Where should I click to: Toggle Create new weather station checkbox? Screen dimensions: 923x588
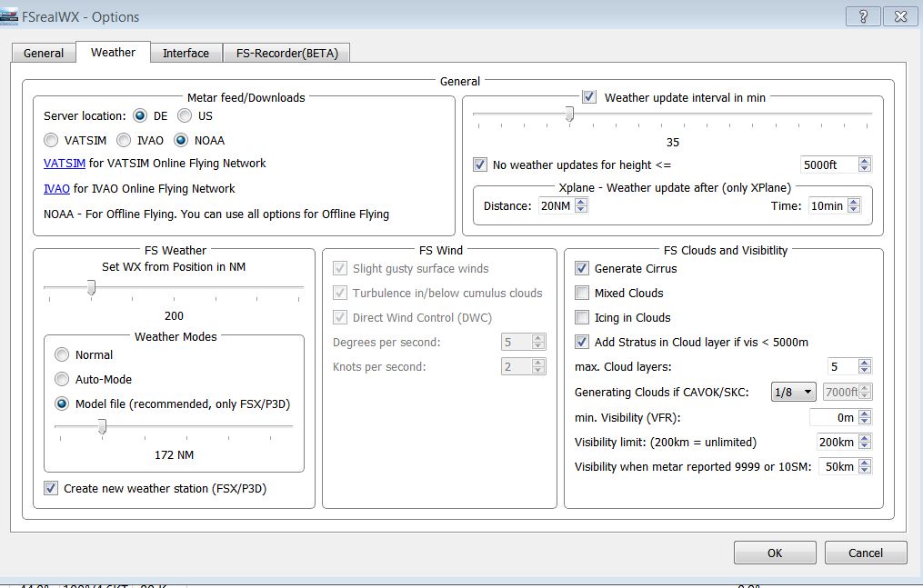click(51, 488)
